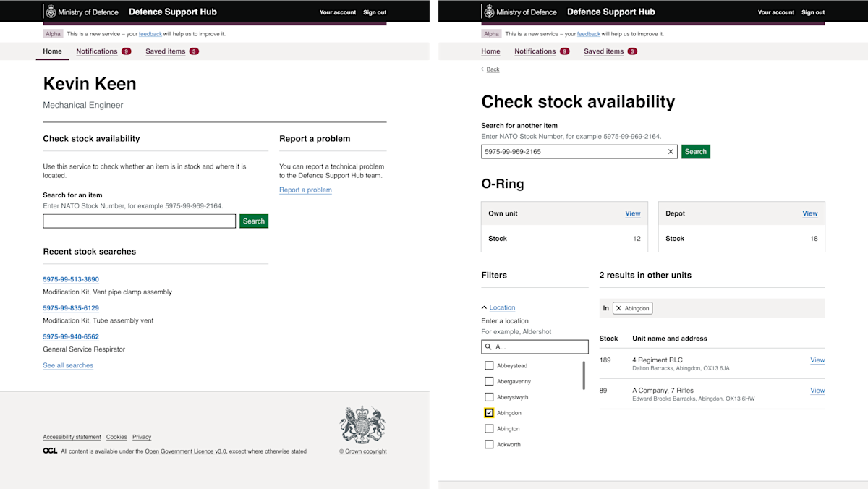Click the royal coat of arms image
Viewport: 868px width, 489px height.
(x=362, y=425)
